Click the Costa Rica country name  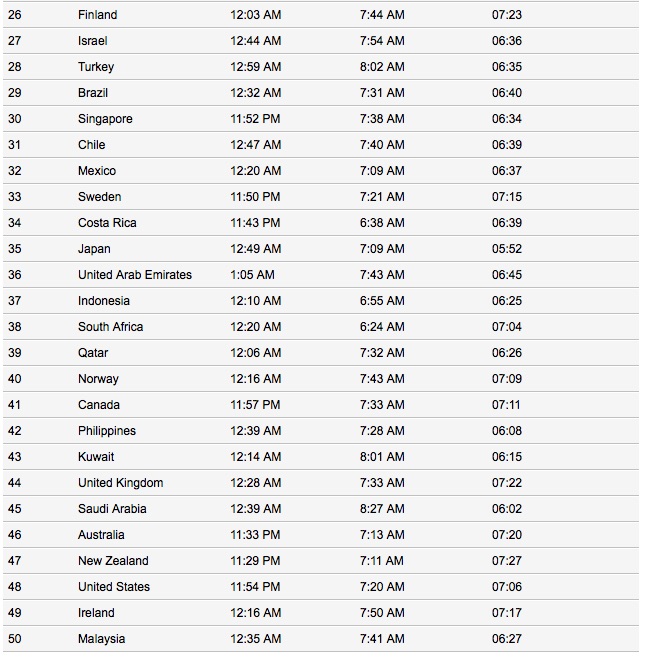pyautogui.click(x=107, y=223)
